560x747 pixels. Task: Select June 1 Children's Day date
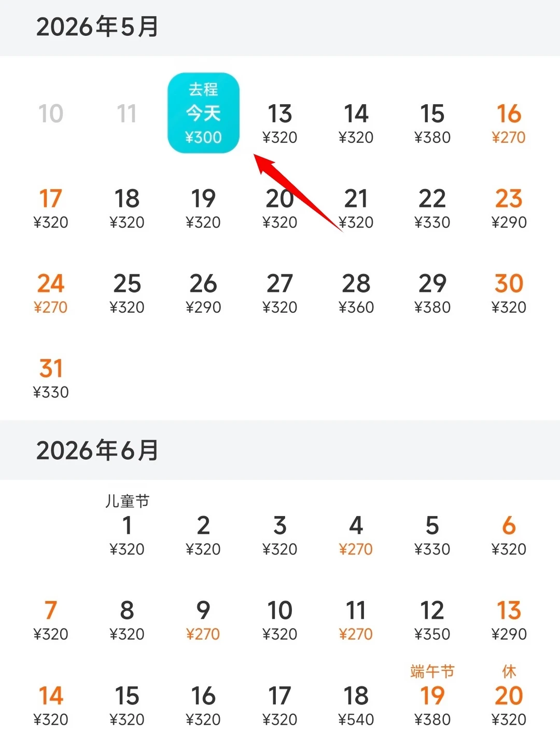127,526
